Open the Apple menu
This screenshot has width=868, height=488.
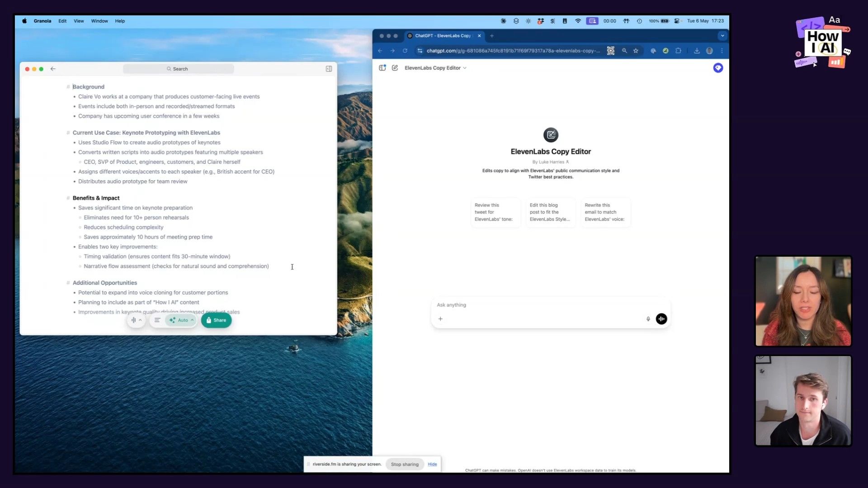[x=24, y=21]
